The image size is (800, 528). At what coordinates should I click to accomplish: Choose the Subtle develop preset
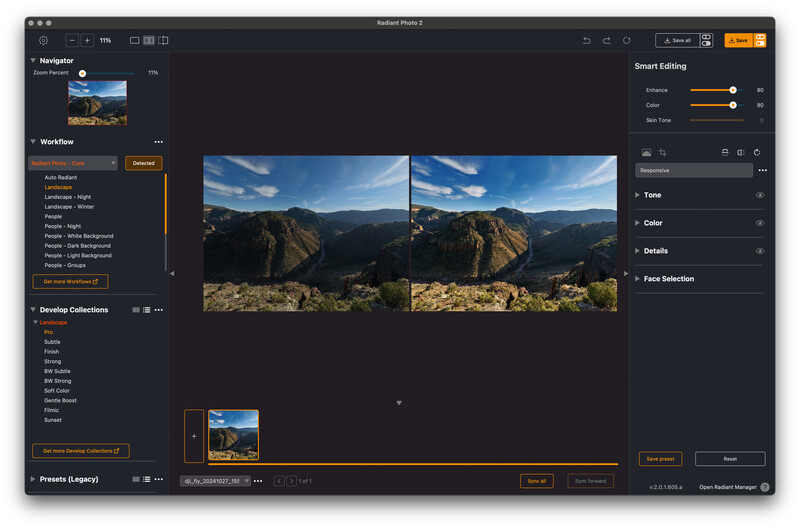pos(52,342)
